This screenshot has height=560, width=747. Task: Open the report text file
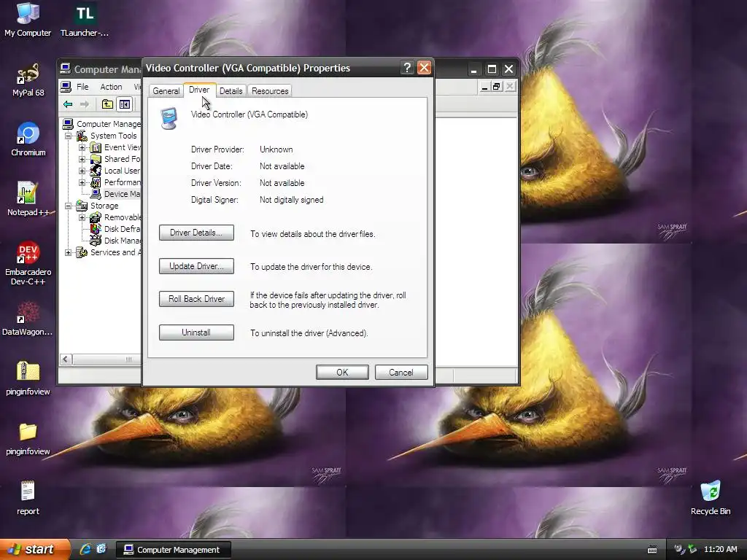pyautogui.click(x=28, y=498)
